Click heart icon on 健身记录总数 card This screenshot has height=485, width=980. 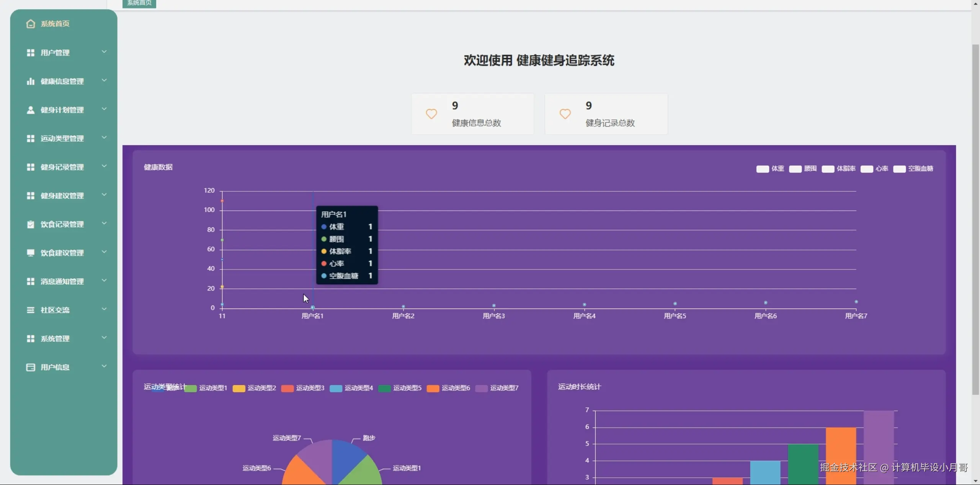[565, 114]
